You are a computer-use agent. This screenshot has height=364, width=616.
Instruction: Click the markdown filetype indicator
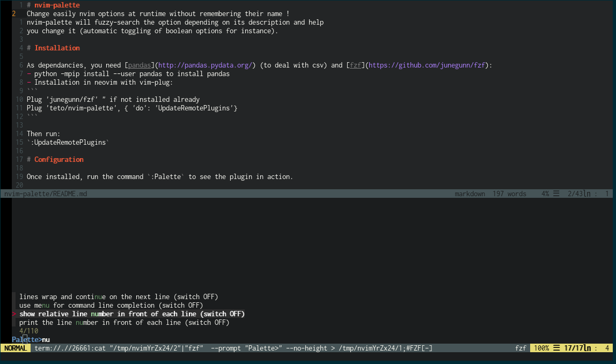coord(470,194)
